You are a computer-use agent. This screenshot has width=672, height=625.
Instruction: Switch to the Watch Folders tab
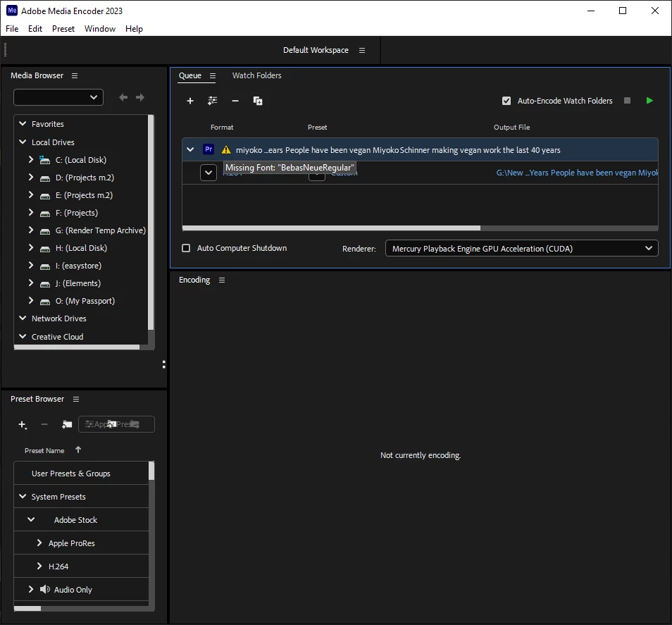click(x=256, y=75)
